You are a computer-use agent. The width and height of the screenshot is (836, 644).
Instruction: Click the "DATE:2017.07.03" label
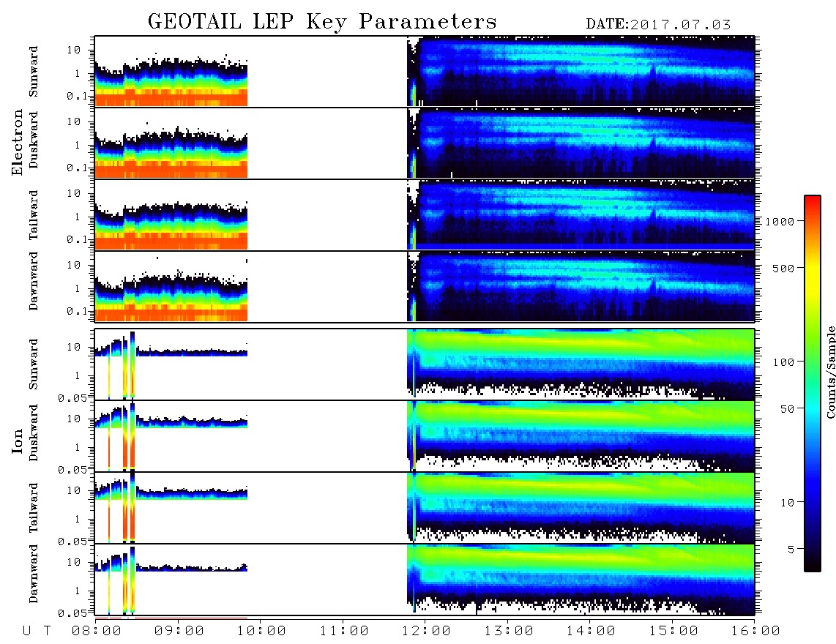(x=658, y=24)
